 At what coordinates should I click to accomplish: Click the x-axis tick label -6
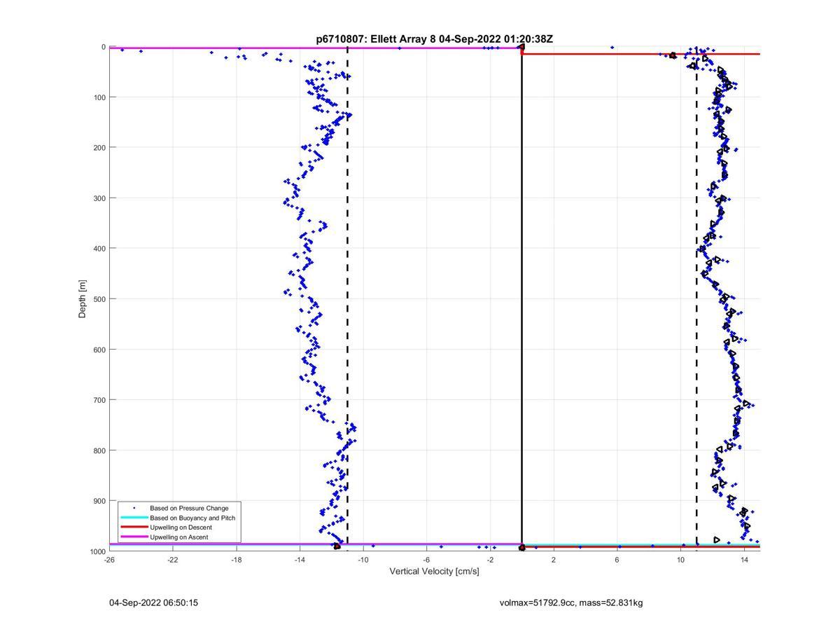[x=426, y=560]
